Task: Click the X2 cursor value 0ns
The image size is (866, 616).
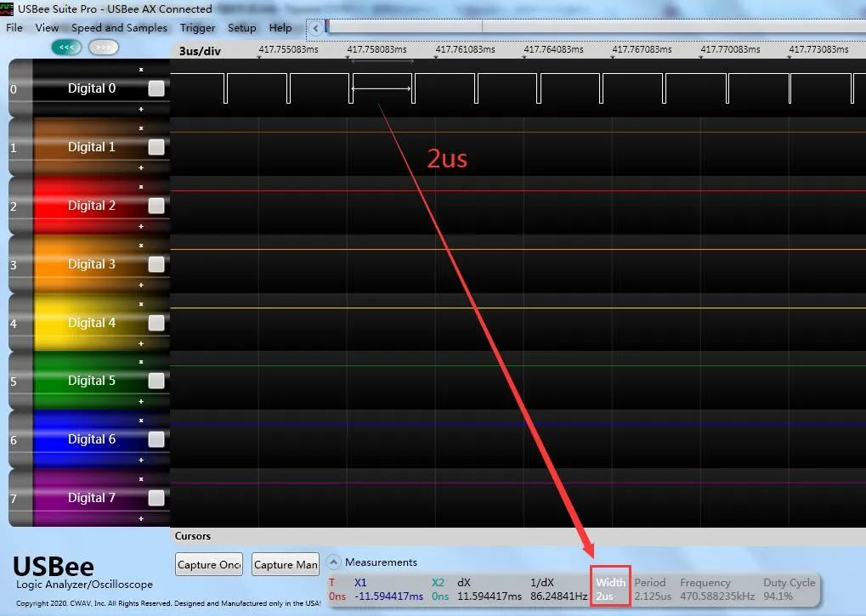Action: [x=440, y=596]
